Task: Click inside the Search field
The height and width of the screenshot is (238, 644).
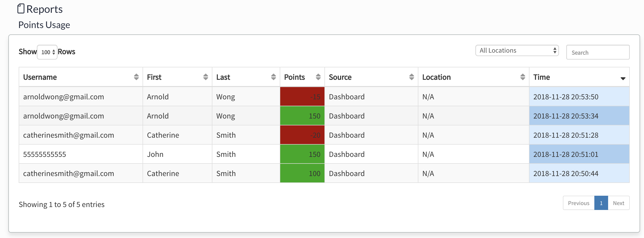Action: 598,53
